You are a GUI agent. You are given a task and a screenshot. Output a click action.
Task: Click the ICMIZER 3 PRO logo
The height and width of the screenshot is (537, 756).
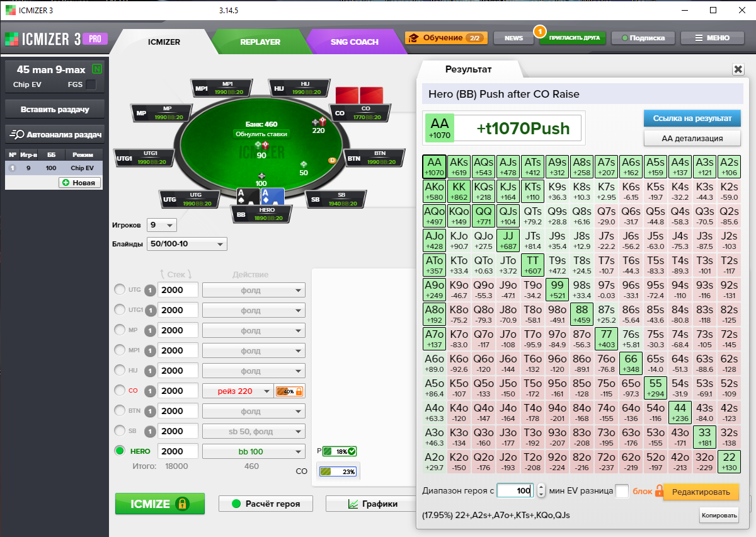[55, 39]
